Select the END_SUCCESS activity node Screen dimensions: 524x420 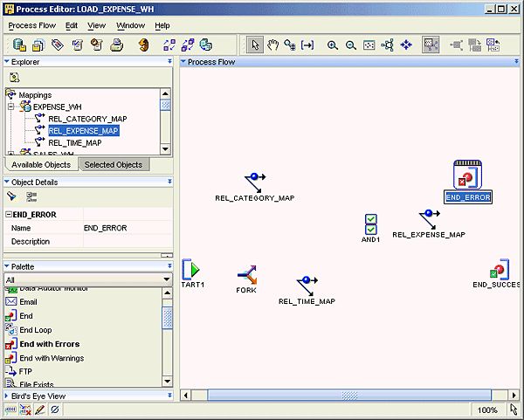[498, 273]
